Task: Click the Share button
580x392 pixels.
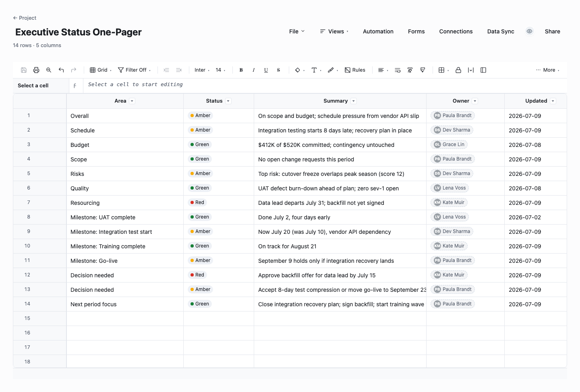Action: [553, 31]
